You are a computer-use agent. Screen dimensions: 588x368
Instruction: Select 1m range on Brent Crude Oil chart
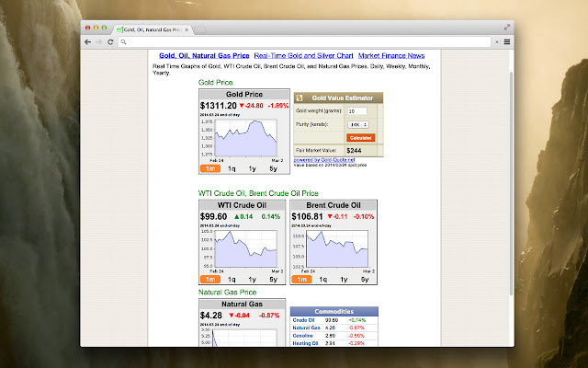tap(301, 280)
